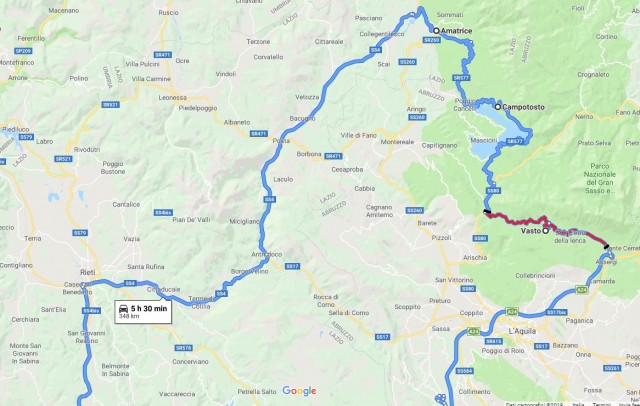
Task: Click the Parco Nazionale del Gran Sasso label
Action: point(600,178)
